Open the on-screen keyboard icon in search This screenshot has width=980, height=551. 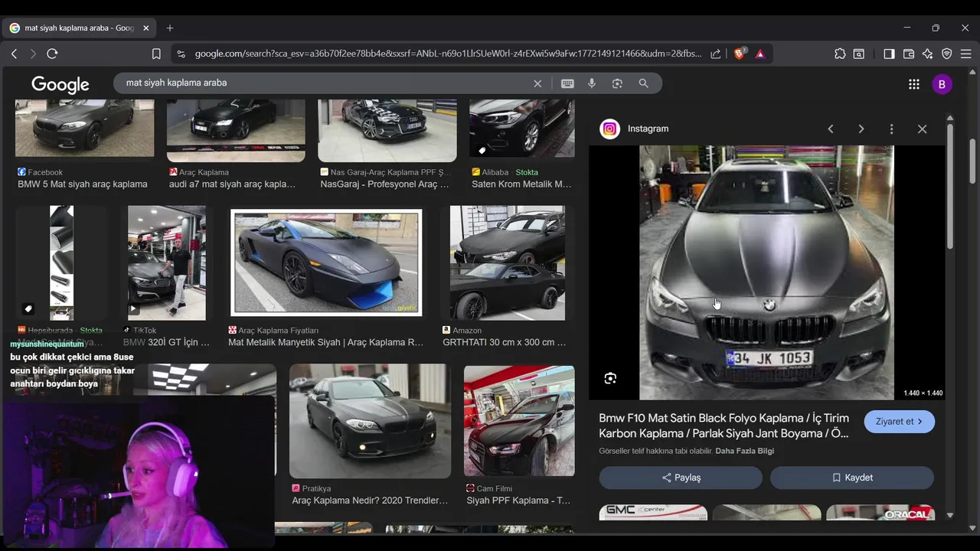pos(567,83)
